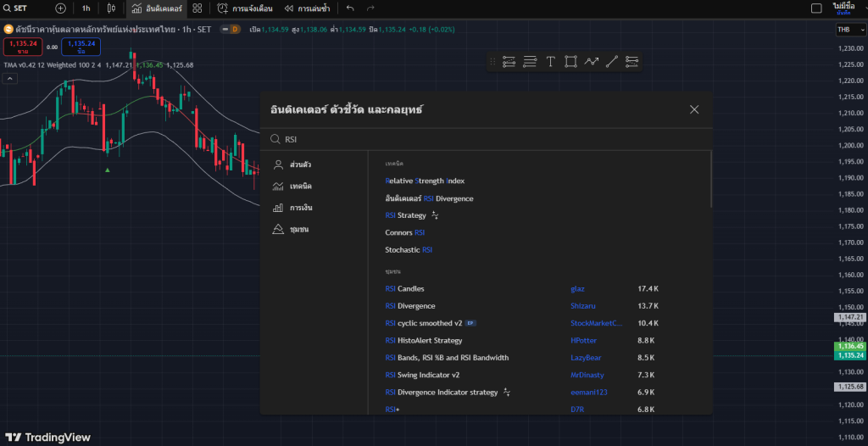Grab the drawing toolbar drag handle
Image resolution: width=868 pixels, height=446 pixels.
coord(492,62)
